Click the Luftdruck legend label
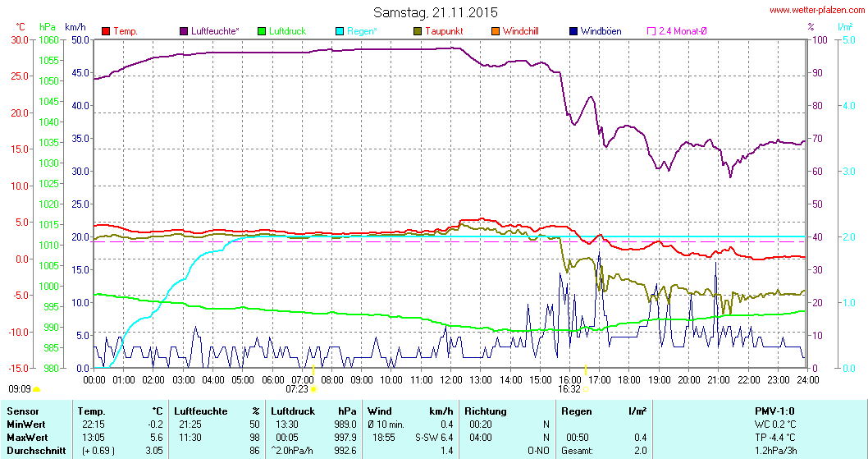868x459 pixels. pyautogui.click(x=287, y=31)
